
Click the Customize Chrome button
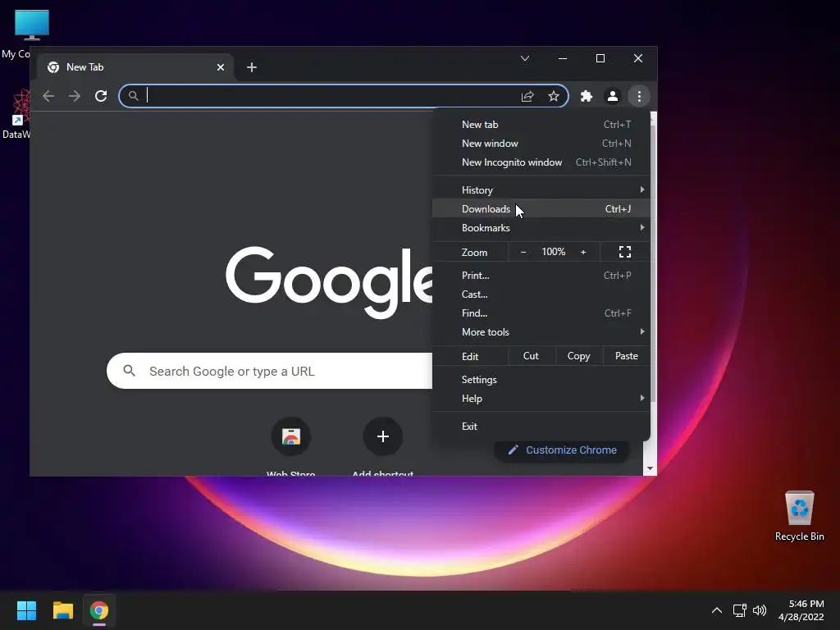[x=561, y=450]
